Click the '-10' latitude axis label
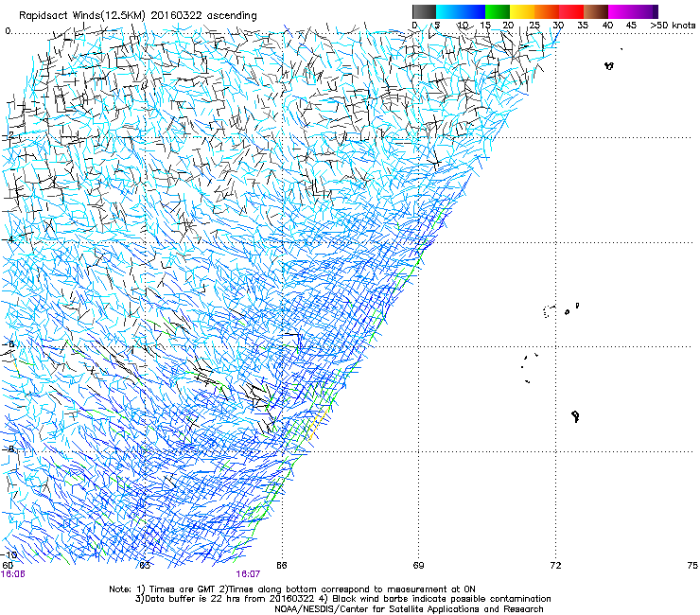The width and height of the screenshot is (700, 615). (9, 554)
